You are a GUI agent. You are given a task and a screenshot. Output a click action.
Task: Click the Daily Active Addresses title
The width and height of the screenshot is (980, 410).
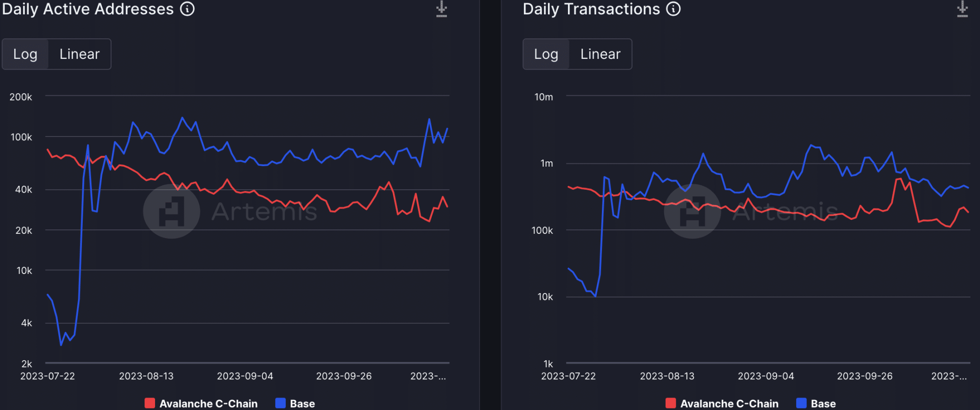(88, 9)
